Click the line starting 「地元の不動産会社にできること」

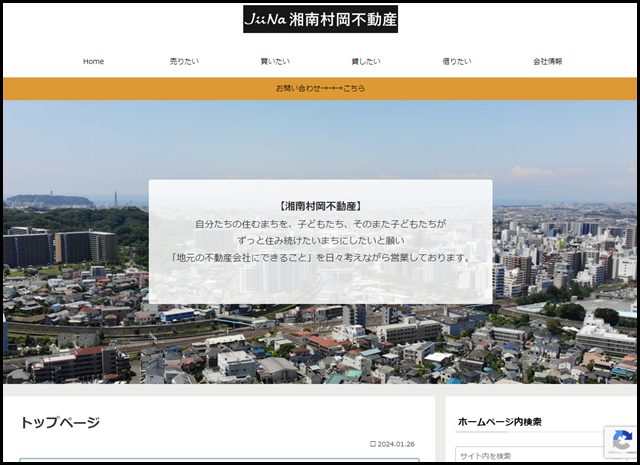[321, 258]
